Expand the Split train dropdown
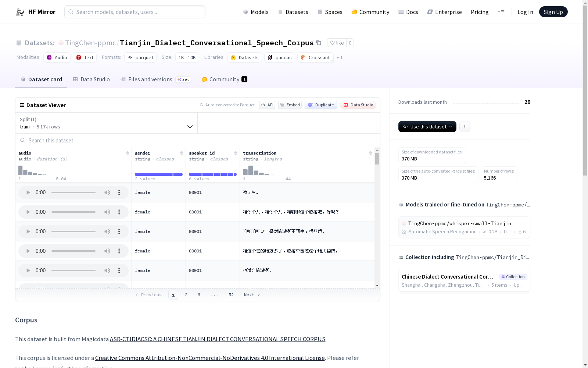This screenshot has height=368, width=588. pos(107,123)
